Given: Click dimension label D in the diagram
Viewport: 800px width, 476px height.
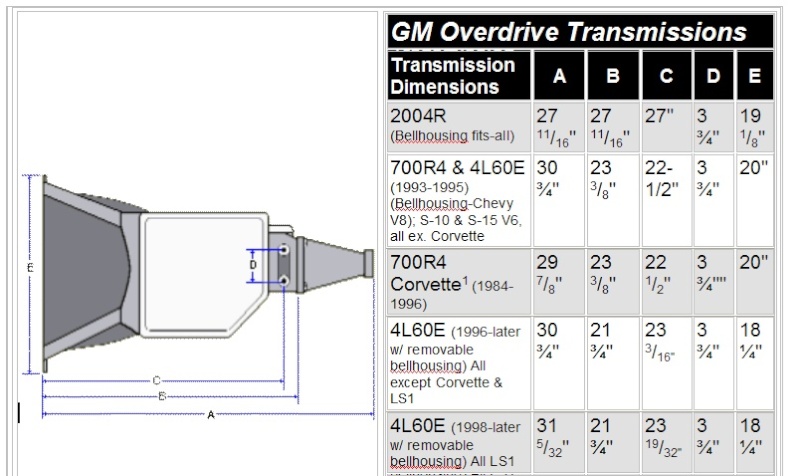Looking at the screenshot, I should click(253, 265).
